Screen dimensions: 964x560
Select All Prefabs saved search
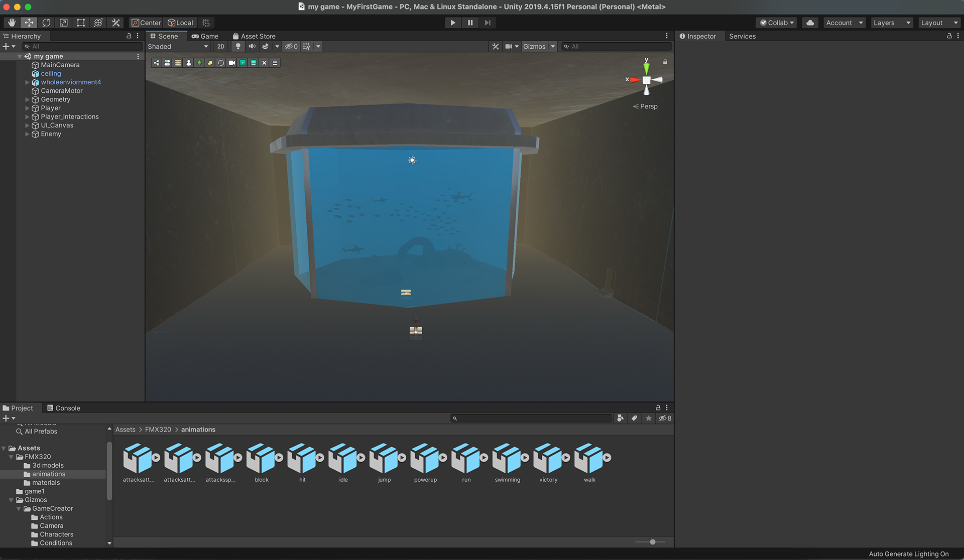click(41, 432)
